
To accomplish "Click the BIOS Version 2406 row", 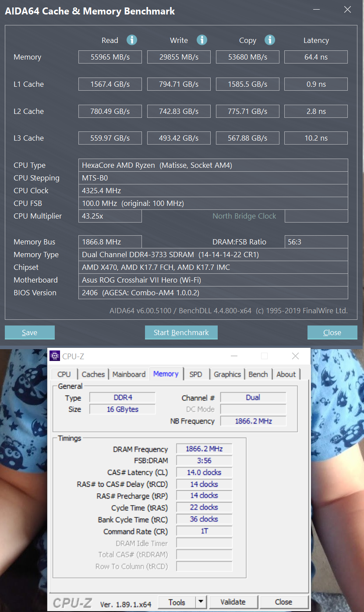I will [x=213, y=293].
